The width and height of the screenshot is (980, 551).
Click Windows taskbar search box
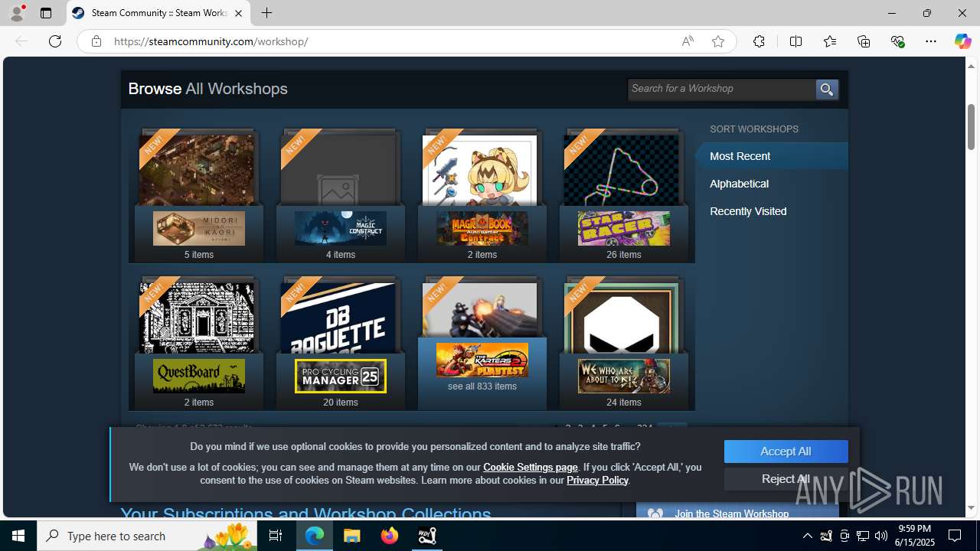click(149, 536)
